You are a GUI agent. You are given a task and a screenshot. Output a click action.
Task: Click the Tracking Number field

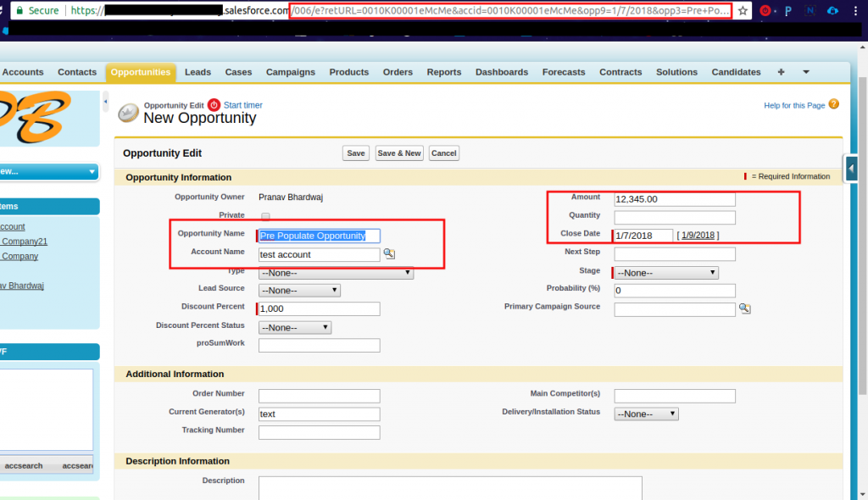(320, 432)
